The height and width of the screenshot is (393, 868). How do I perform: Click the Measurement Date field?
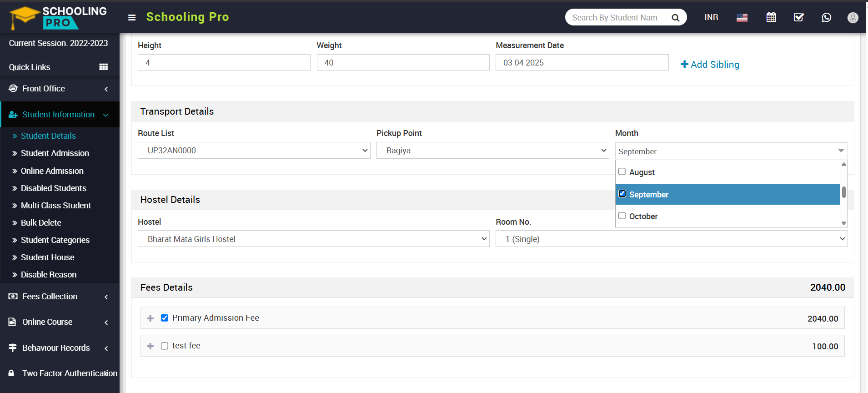pos(582,62)
